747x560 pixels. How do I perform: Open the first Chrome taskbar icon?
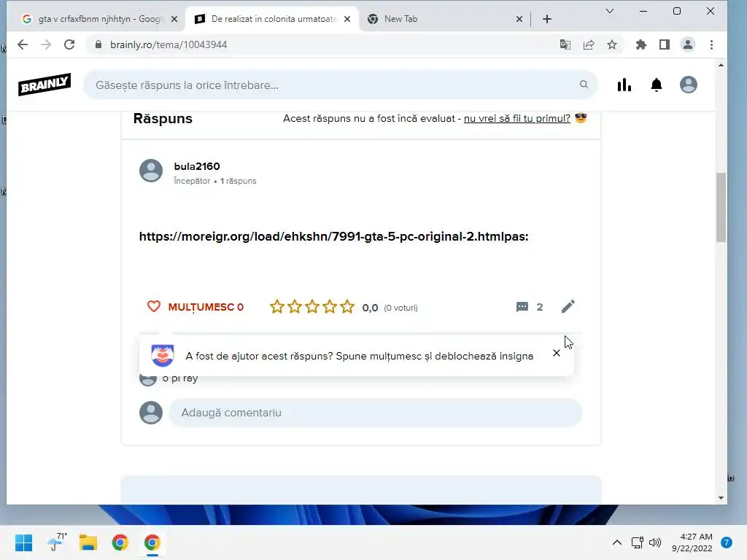point(120,542)
